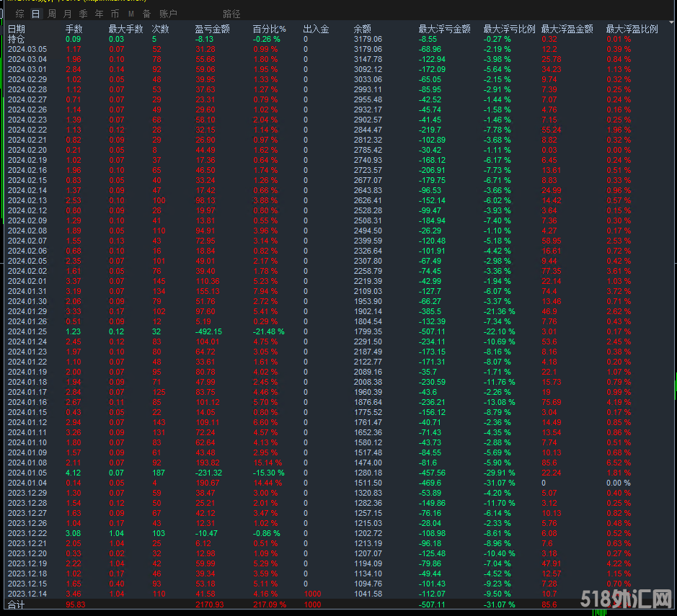The width and height of the screenshot is (677, 616).
Task: Switch to the 月 monthly tab
Action: pos(67,14)
